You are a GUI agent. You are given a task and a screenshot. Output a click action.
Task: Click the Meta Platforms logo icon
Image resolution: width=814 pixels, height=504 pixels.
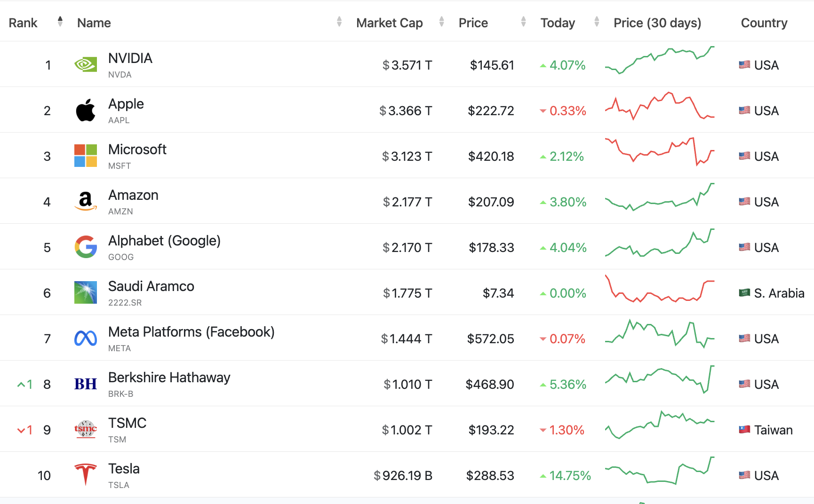(x=86, y=338)
